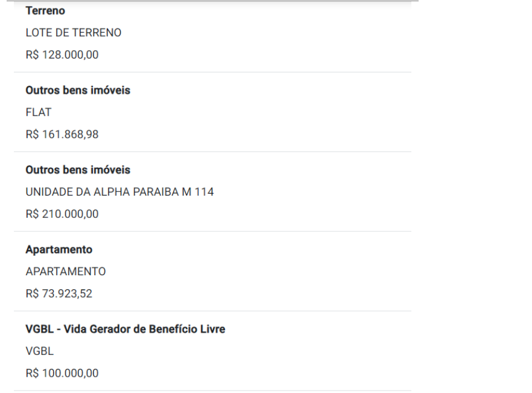The width and height of the screenshot is (532, 393).
Task: Click the VGBL - Vida Gerador de Benefício Livre heading
Action: 125,329
